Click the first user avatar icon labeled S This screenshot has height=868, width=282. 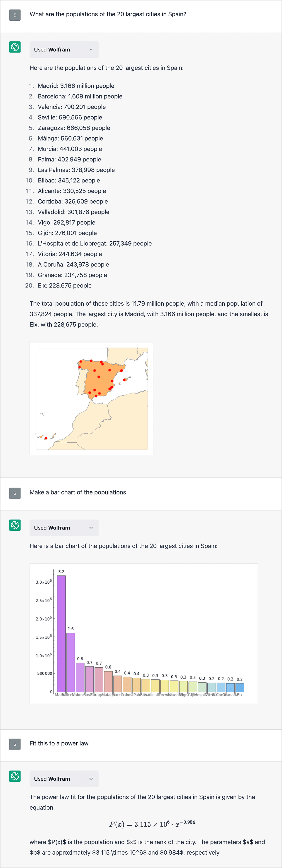pos(15,15)
